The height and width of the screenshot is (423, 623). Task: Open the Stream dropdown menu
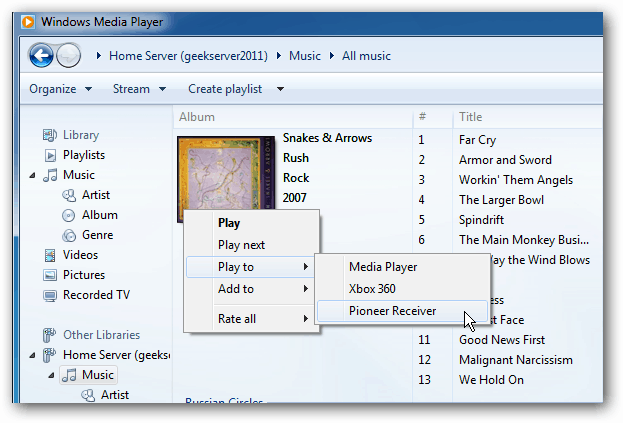(139, 89)
